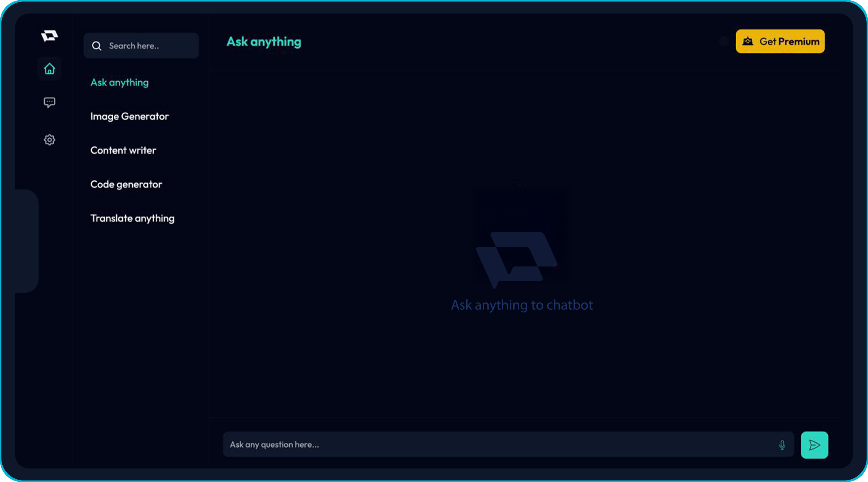Open Translate anything tool
The image size is (868, 482).
(132, 218)
